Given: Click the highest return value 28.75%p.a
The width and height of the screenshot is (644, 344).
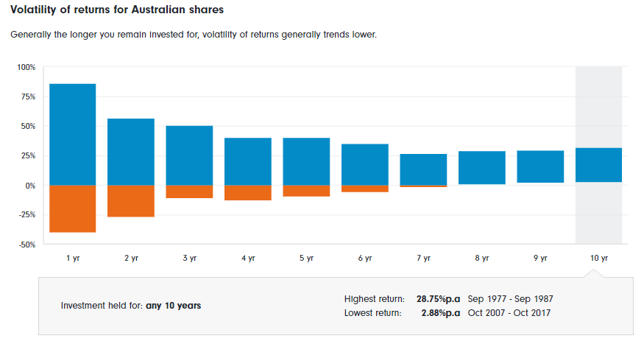Looking at the screenshot, I should pos(438,299).
